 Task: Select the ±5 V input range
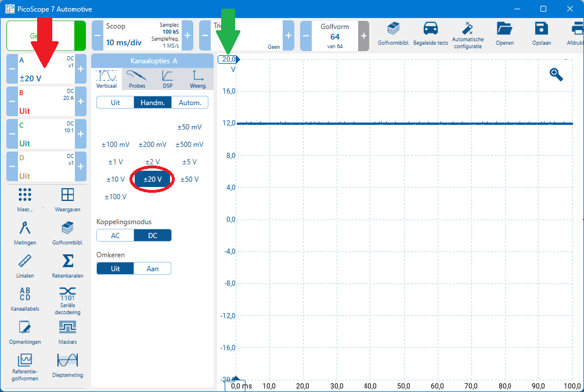(189, 162)
